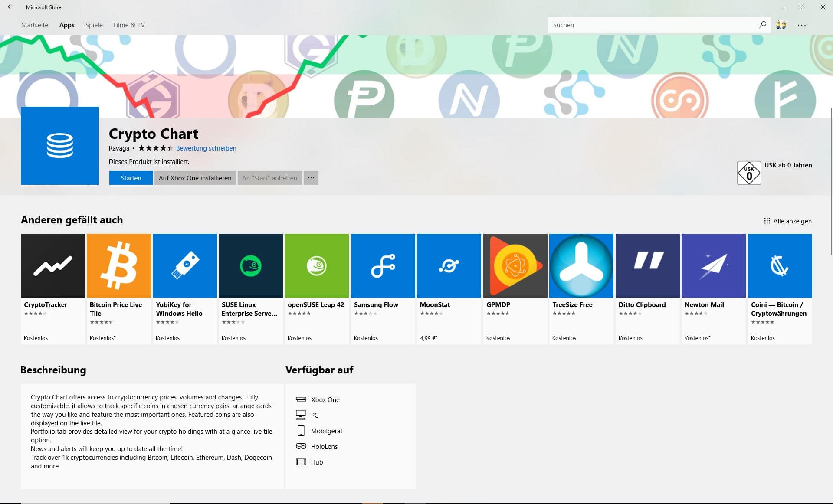Open the Samsung Flow app tile
833x504 pixels.
(x=383, y=266)
